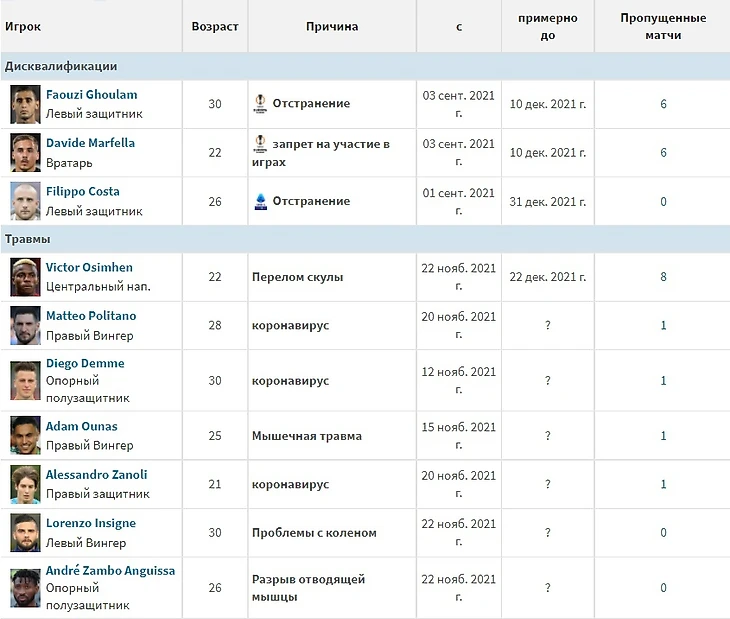Click '12 нояб. 2021 г.' start date
This screenshot has height=619, width=730.
[x=459, y=381]
